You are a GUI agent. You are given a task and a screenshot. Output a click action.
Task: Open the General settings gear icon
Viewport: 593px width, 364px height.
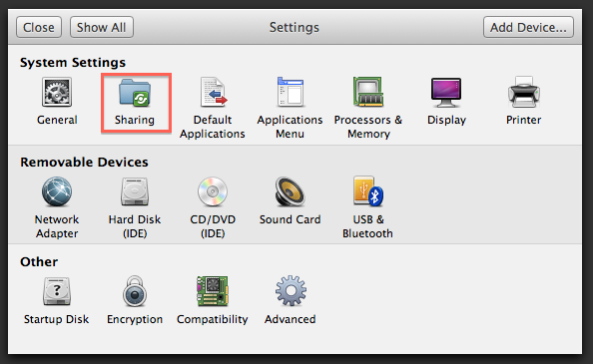point(57,92)
